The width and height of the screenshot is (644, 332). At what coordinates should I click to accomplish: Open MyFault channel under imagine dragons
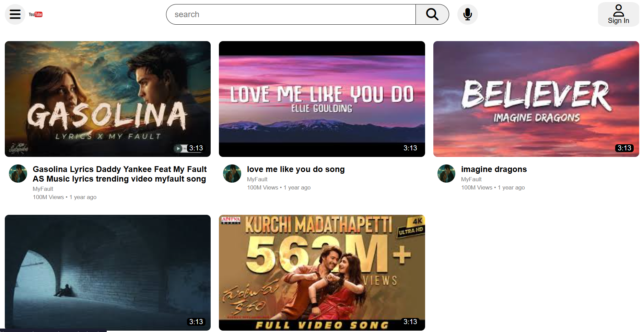(x=471, y=179)
